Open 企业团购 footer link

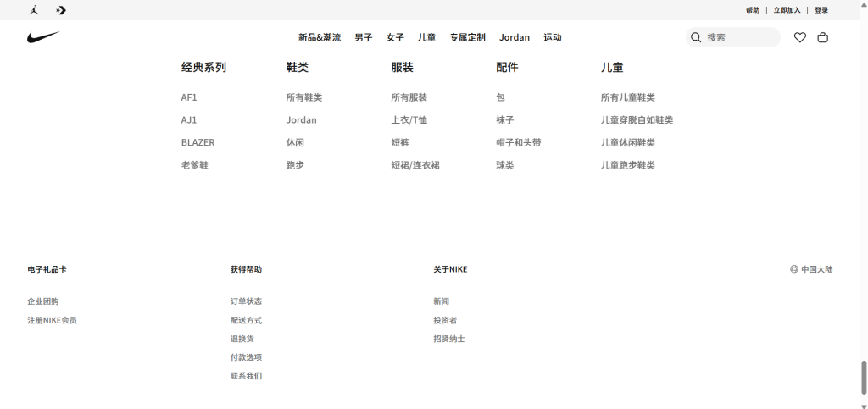coord(43,301)
